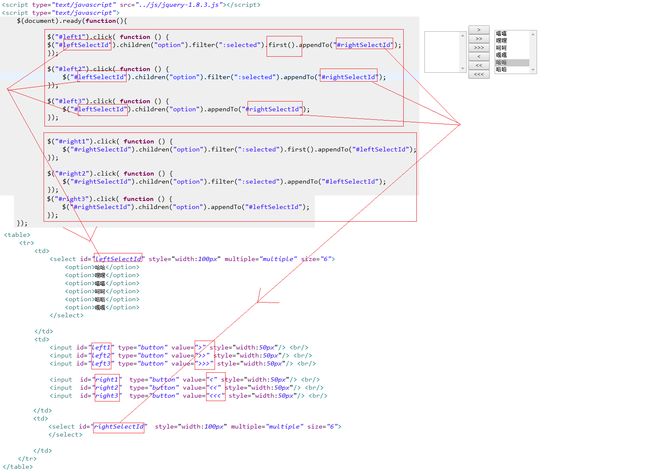
Task: Select the highlighted option in the right list
Action: [x=512, y=62]
